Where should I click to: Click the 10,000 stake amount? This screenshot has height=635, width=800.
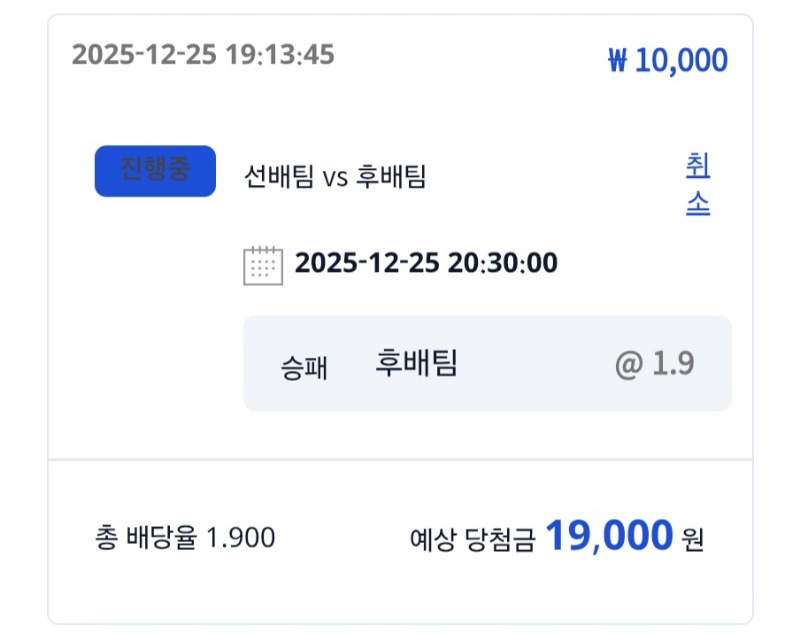coord(681,61)
